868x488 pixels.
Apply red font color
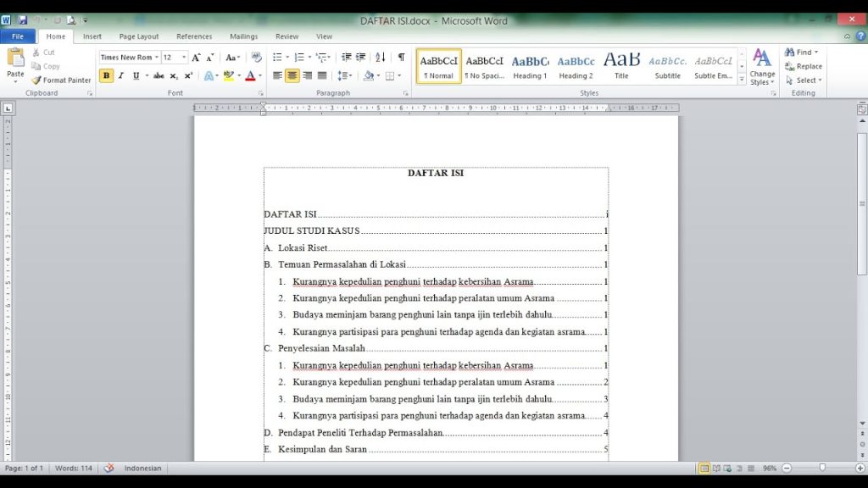tap(250, 75)
